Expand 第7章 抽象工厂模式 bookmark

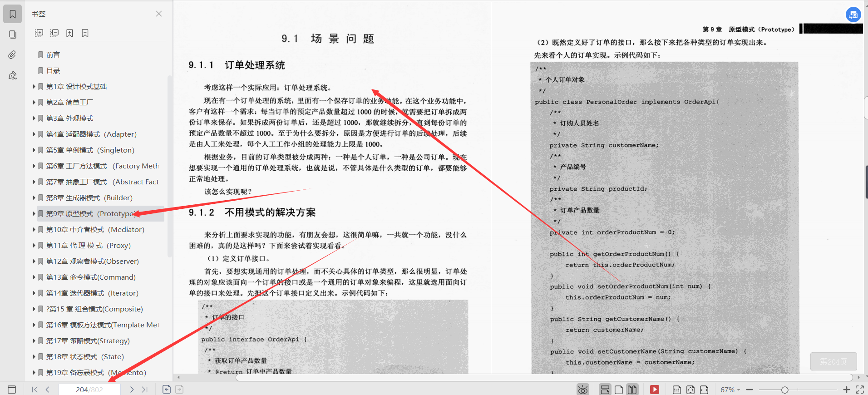[x=34, y=182]
